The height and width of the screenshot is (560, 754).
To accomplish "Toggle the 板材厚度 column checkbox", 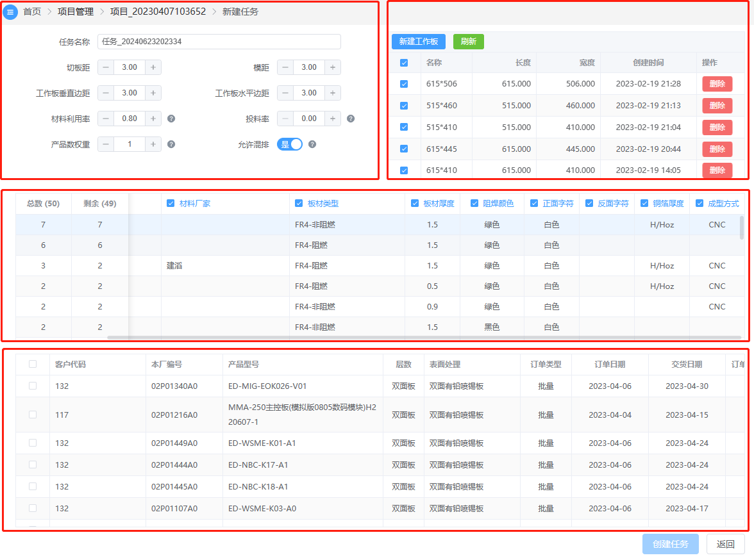I will pyautogui.click(x=415, y=203).
